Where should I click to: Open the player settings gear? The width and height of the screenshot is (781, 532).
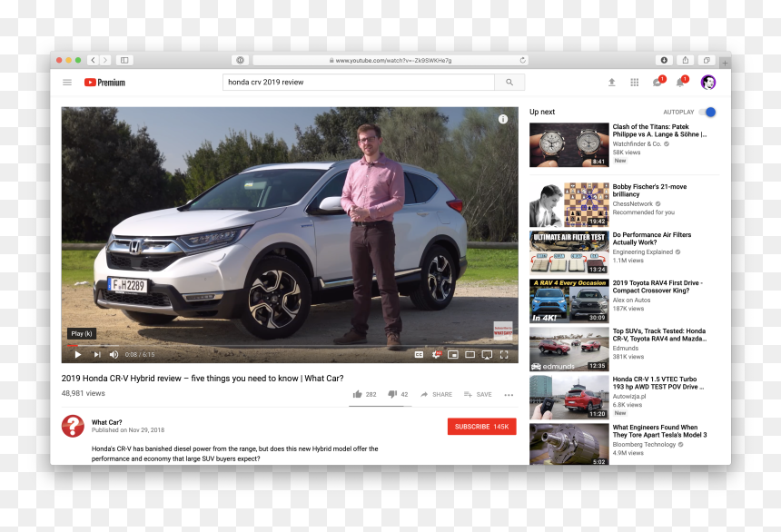pos(436,355)
